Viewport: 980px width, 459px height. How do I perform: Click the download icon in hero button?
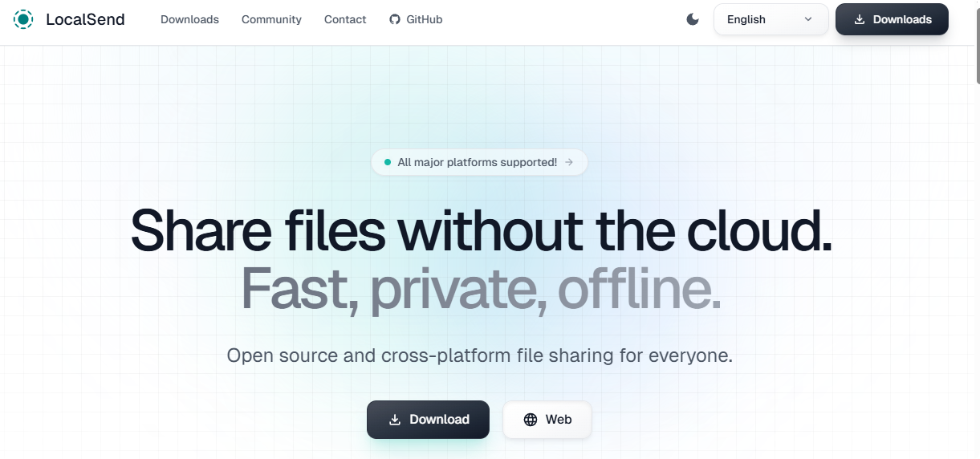pos(395,420)
